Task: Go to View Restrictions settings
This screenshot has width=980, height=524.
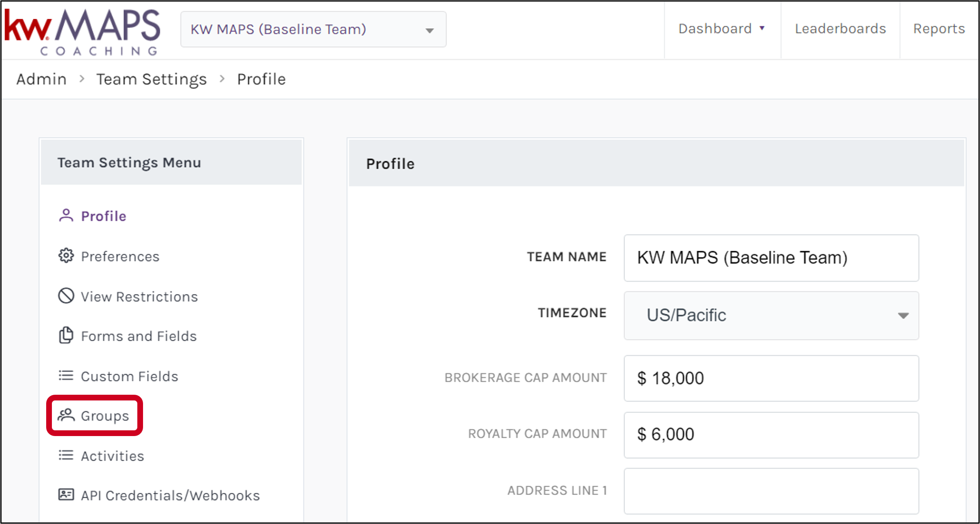Action: click(x=139, y=297)
